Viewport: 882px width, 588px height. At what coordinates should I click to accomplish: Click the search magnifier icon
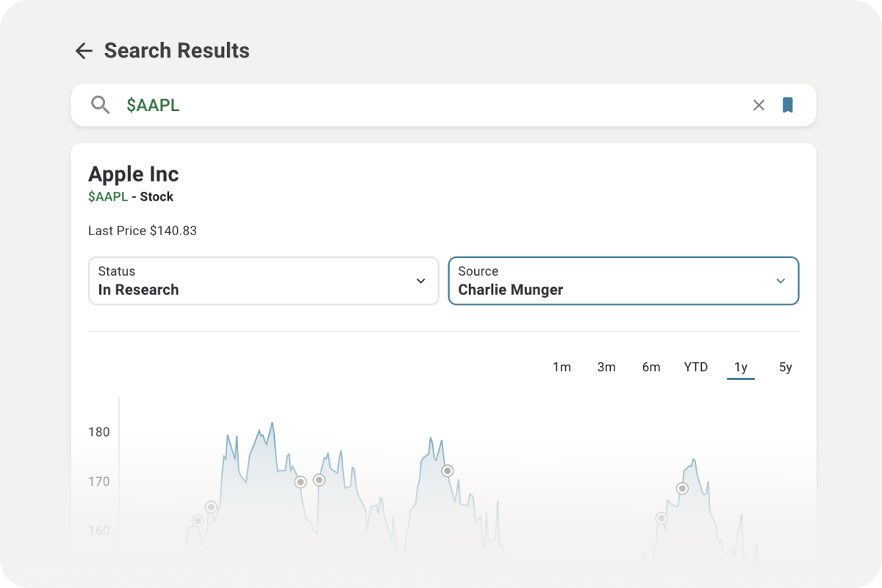tap(100, 105)
